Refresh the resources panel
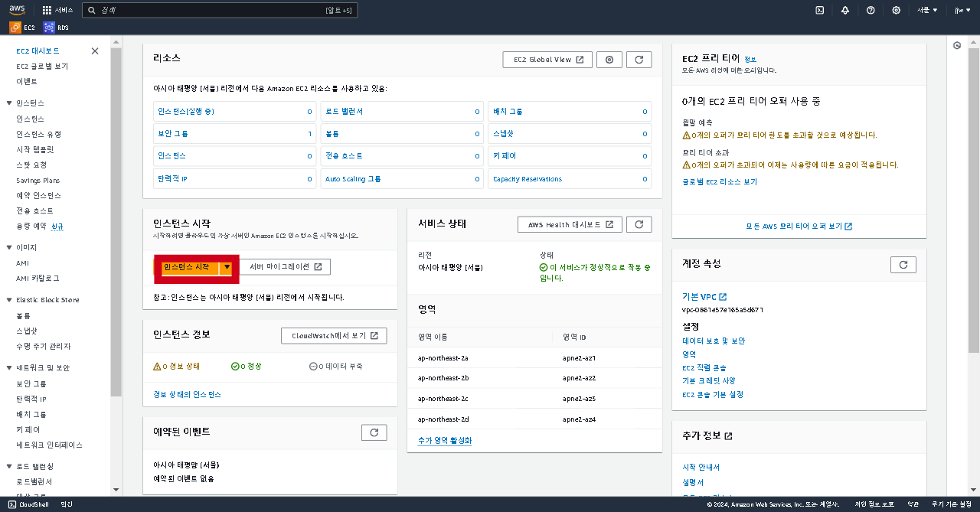980x512 pixels. tap(639, 60)
